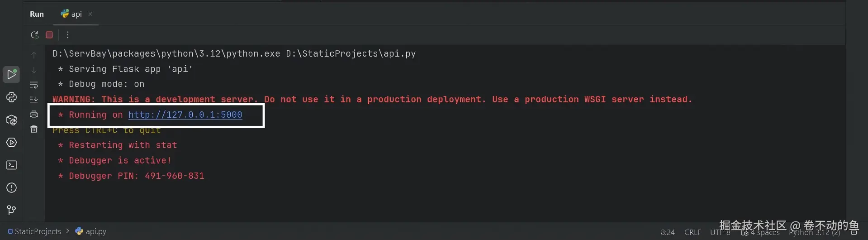Clear all console output with trash icon
Image resolution: width=868 pixels, height=240 pixels.
click(x=34, y=130)
